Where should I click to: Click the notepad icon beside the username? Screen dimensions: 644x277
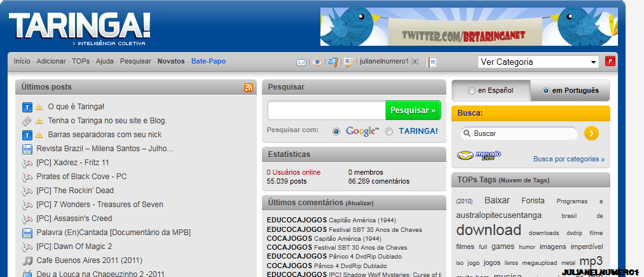coord(431,62)
